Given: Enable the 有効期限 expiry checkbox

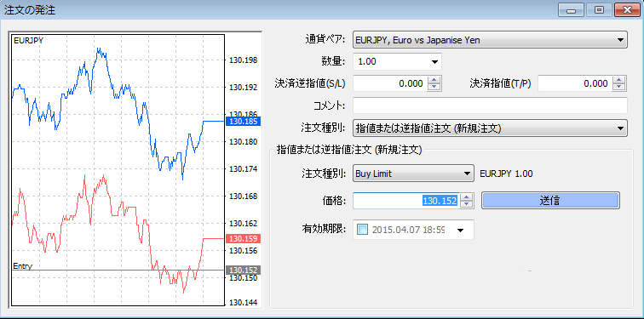Looking at the screenshot, I should click(362, 230).
